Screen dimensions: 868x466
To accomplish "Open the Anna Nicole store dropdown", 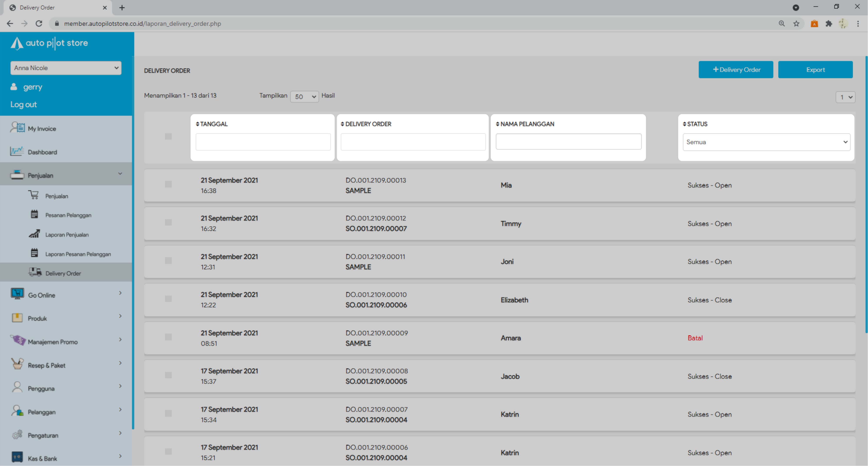I will [66, 68].
